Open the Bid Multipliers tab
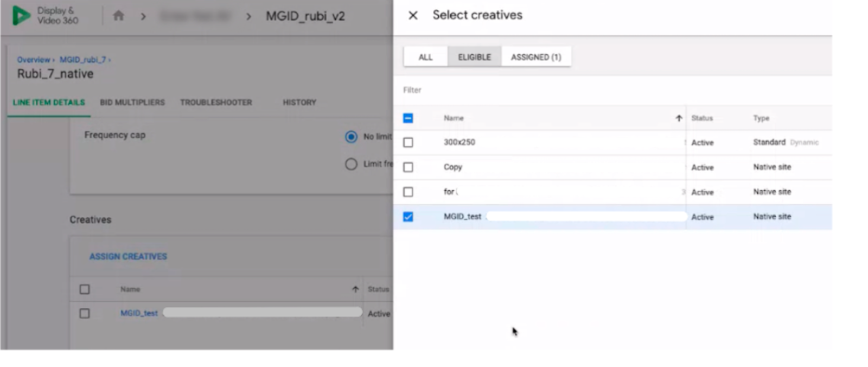868x367 pixels. coord(132,103)
